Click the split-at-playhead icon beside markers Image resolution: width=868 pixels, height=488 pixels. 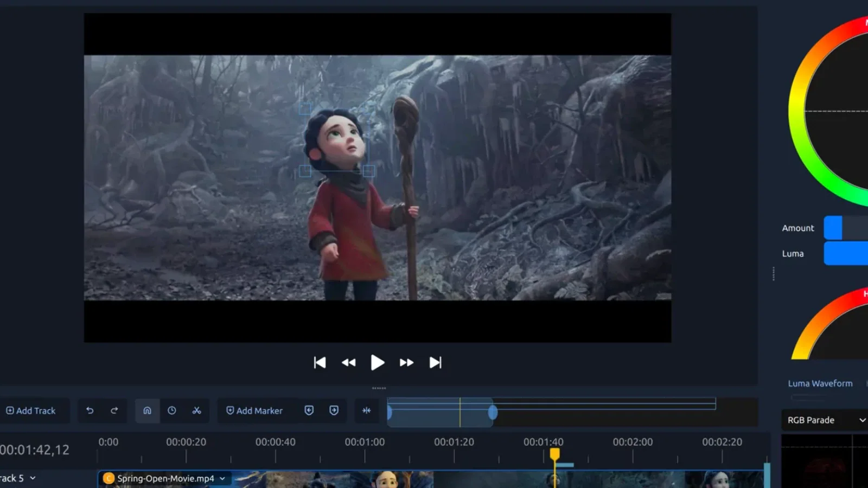click(x=367, y=410)
